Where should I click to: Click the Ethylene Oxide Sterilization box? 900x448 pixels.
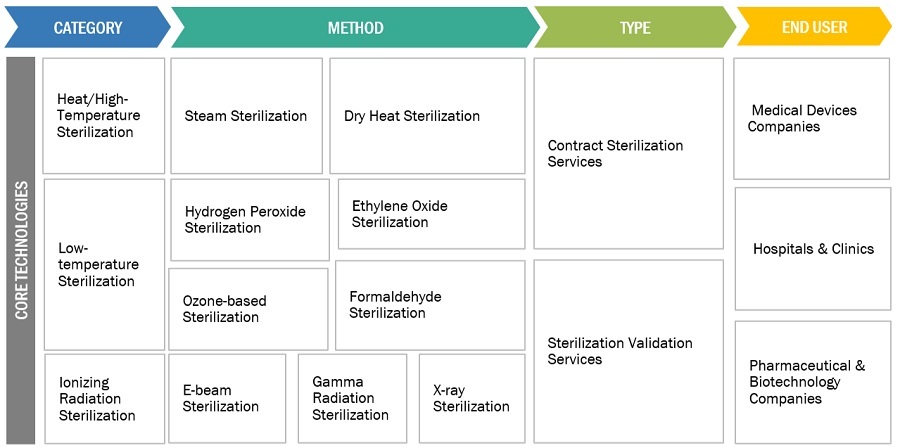point(431,214)
